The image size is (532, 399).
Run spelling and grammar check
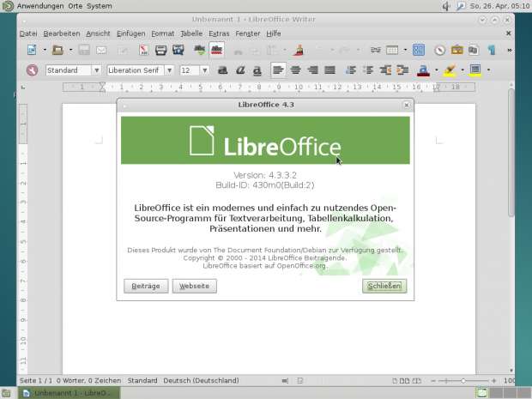coord(199,51)
